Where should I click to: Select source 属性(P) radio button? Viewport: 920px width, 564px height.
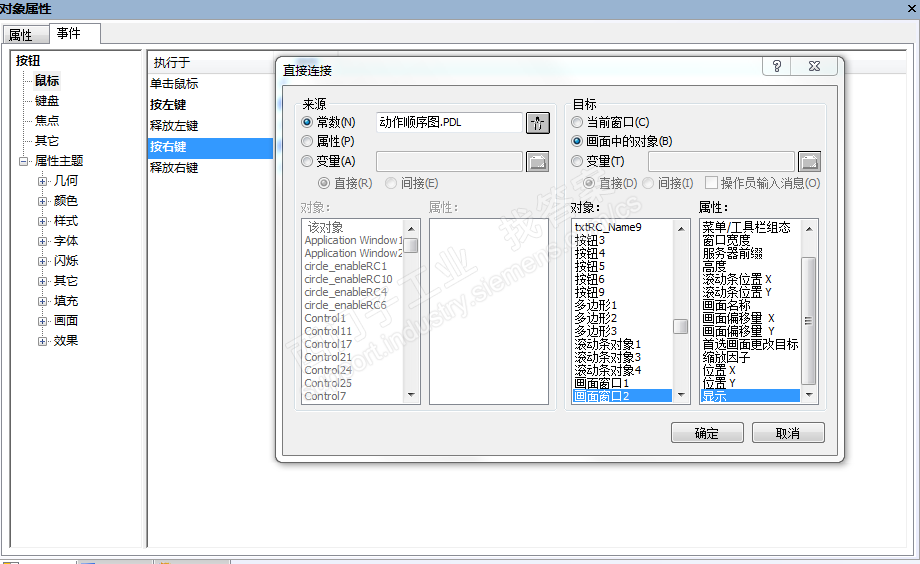(307, 141)
